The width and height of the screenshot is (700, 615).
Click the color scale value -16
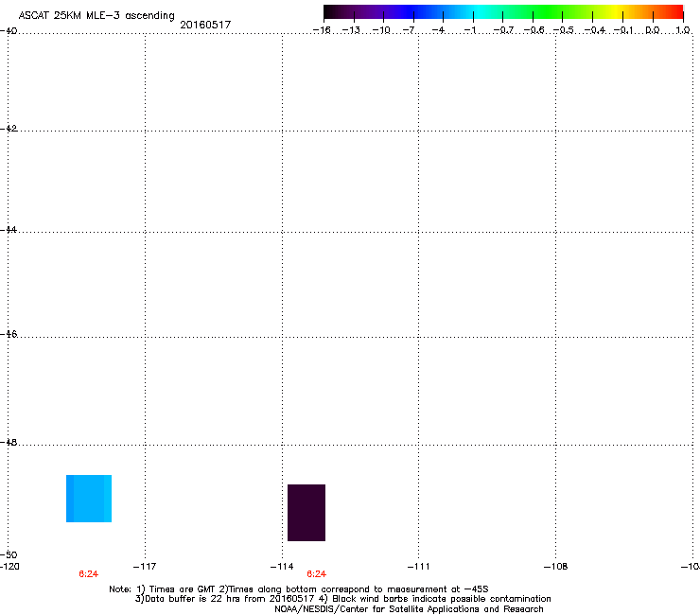[x=322, y=30]
